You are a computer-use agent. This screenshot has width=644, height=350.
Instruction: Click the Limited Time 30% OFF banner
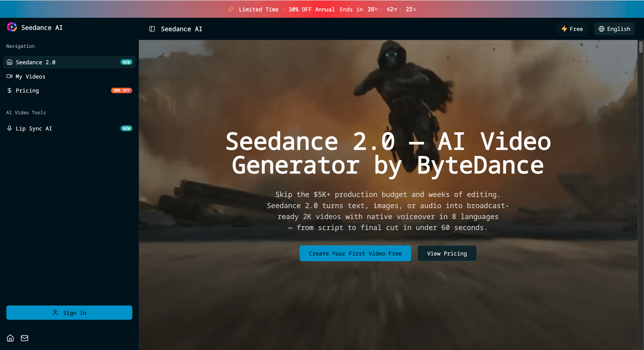(x=322, y=9)
